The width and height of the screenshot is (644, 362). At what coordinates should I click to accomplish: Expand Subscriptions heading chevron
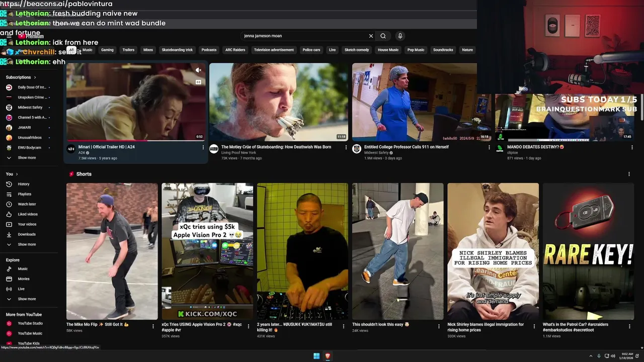(x=35, y=77)
